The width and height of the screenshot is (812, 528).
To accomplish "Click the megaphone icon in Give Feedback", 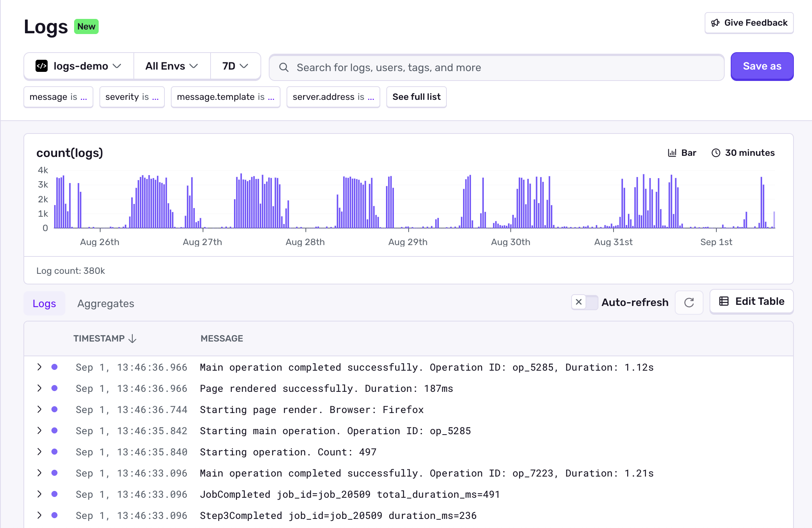I will [715, 23].
